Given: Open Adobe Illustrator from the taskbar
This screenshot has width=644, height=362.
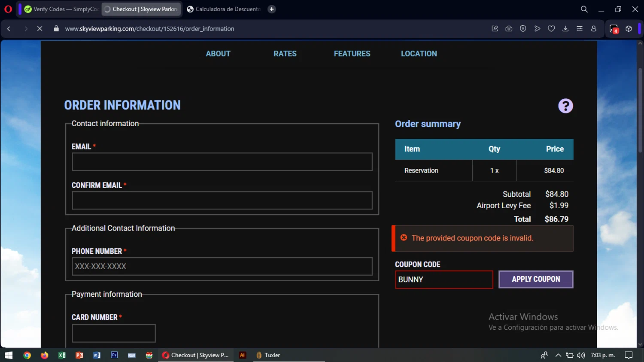Looking at the screenshot, I should (x=243, y=355).
